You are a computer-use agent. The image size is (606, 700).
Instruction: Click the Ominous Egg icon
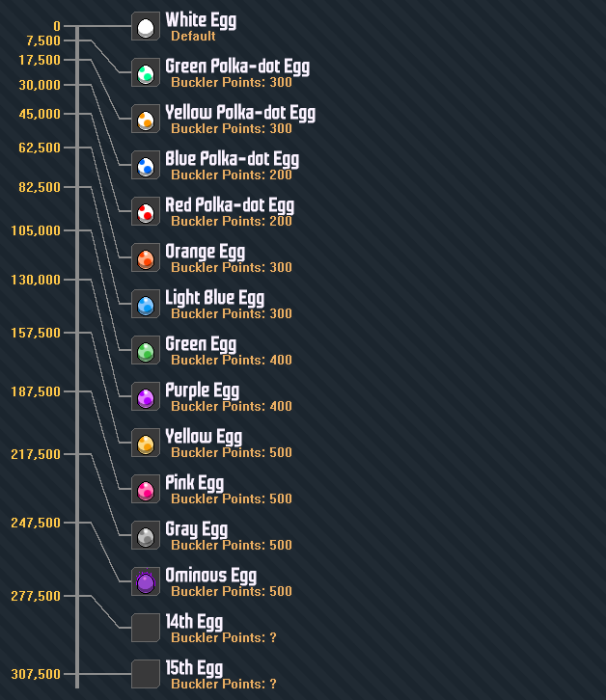[x=146, y=582]
